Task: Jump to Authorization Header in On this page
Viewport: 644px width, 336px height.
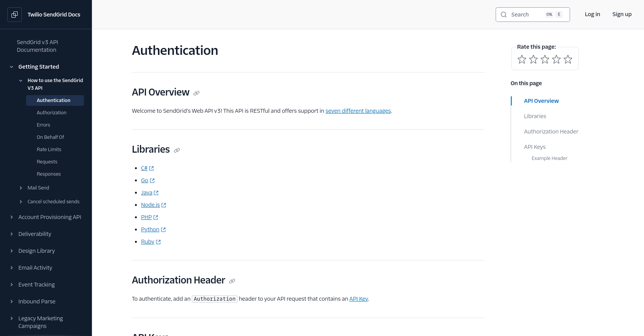Action: (551, 132)
